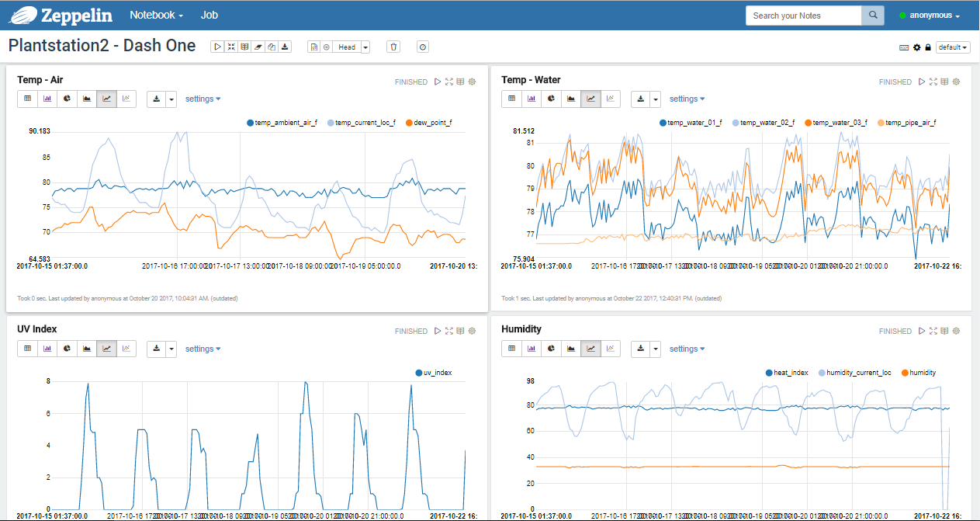The width and height of the screenshot is (980, 521).
Task: Clear all output with eraser icon
Action: (258, 47)
